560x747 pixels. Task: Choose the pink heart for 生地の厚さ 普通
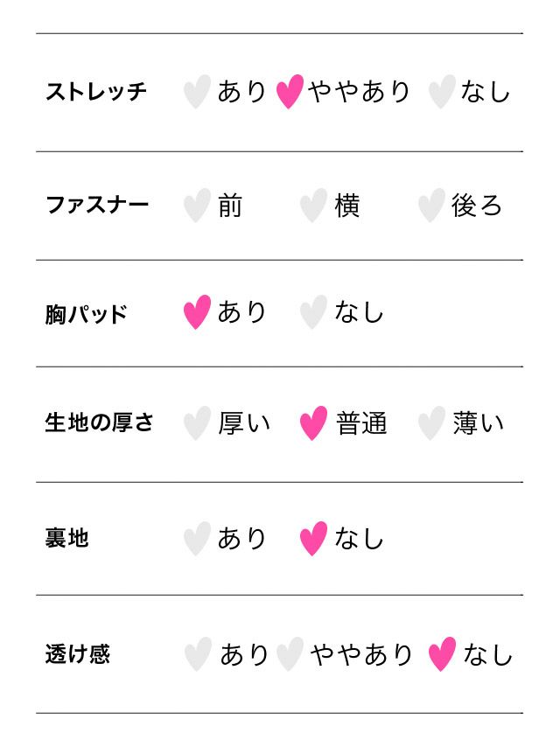[x=313, y=423]
